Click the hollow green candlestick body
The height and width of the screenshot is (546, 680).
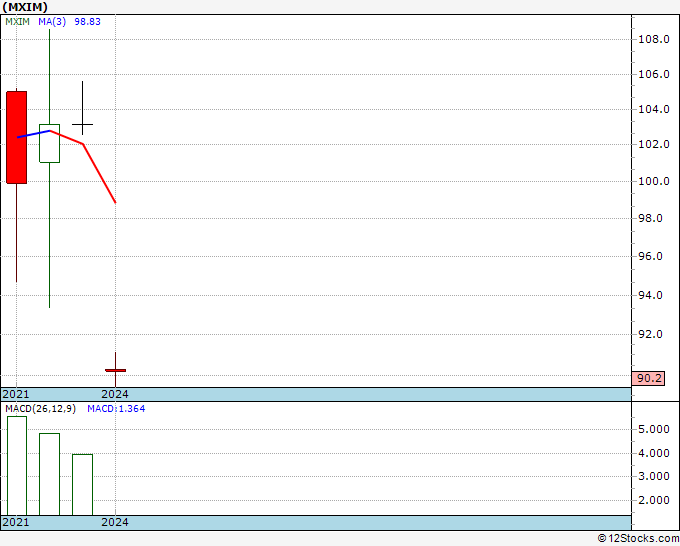point(49,144)
